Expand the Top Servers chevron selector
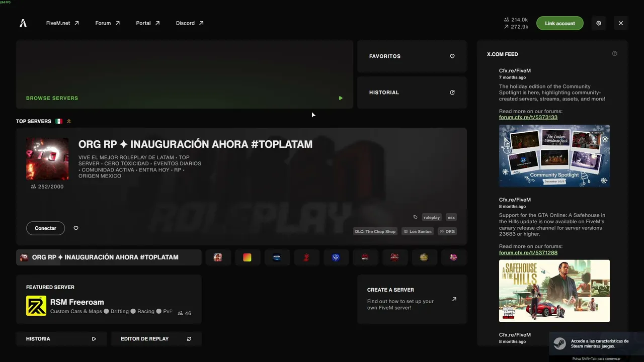Screen dimensions: 644x362 (69, 121)
